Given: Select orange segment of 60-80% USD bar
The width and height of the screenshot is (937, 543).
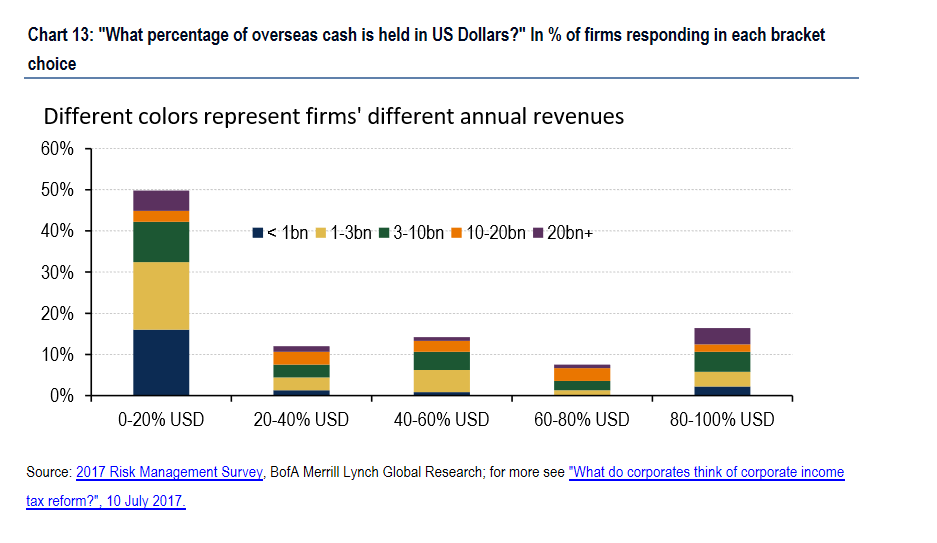Looking at the screenshot, I should [582, 374].
